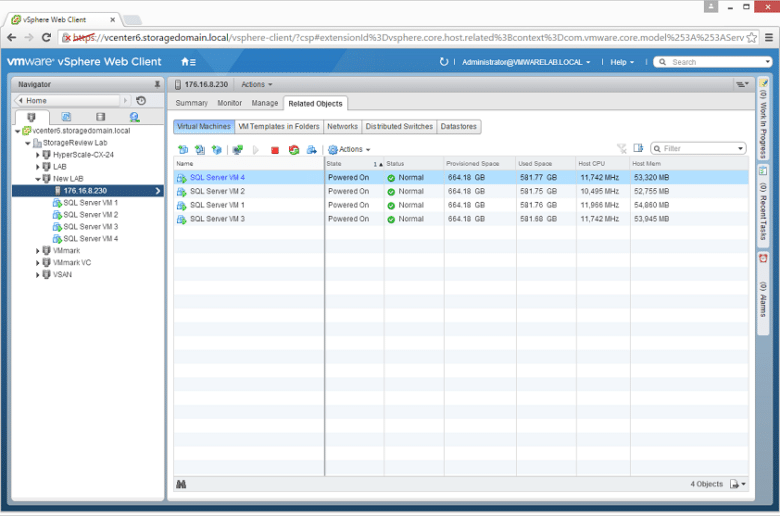Screen dimensions: 780x516
Task: Click the Home back button in Navigator
Action: pyautogui.click(x=67, y=101)
